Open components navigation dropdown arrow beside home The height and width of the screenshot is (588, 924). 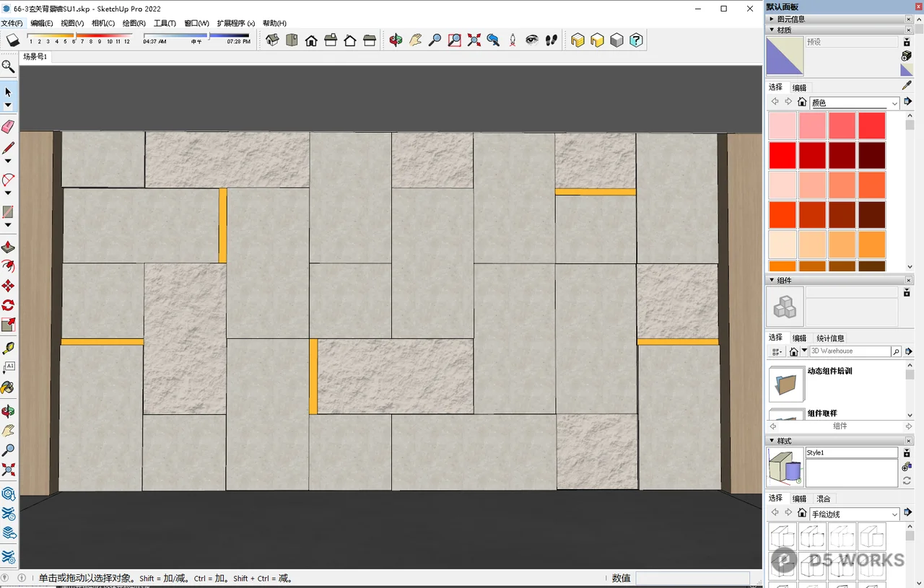coord(804,351)
